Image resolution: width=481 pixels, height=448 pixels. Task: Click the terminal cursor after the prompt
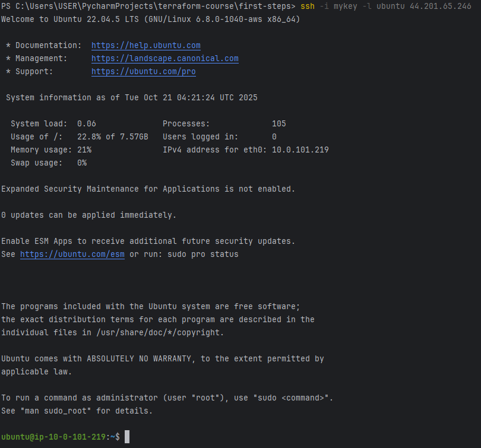click(x=127, y=437)
